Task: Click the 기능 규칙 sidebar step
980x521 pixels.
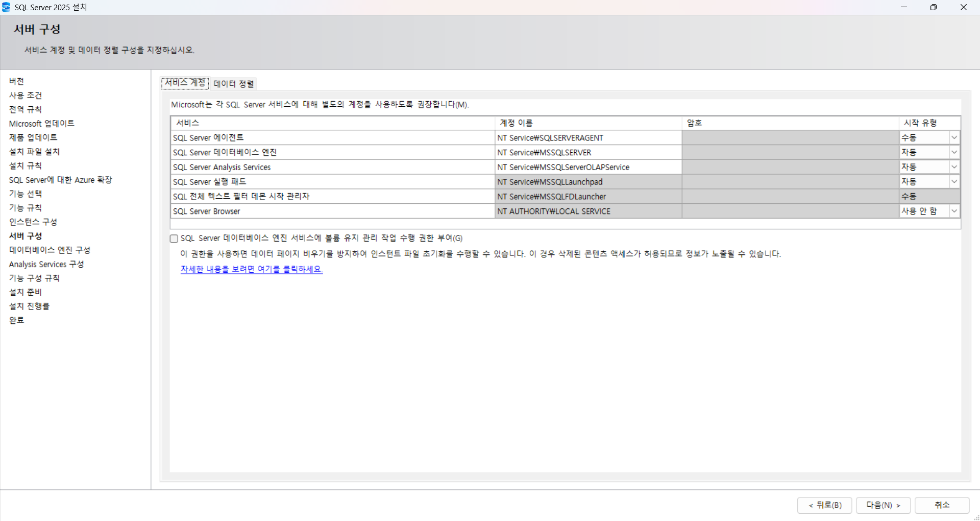Action: tap(26, 208)
